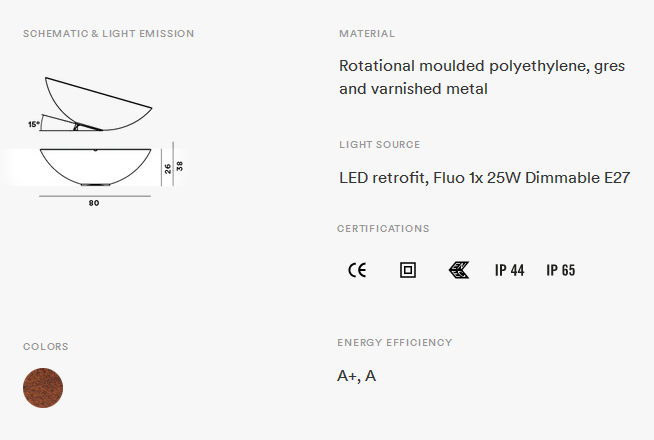Click the IP 65 rating icon
This screenshot has width=654, height=440.
(561, 270)
